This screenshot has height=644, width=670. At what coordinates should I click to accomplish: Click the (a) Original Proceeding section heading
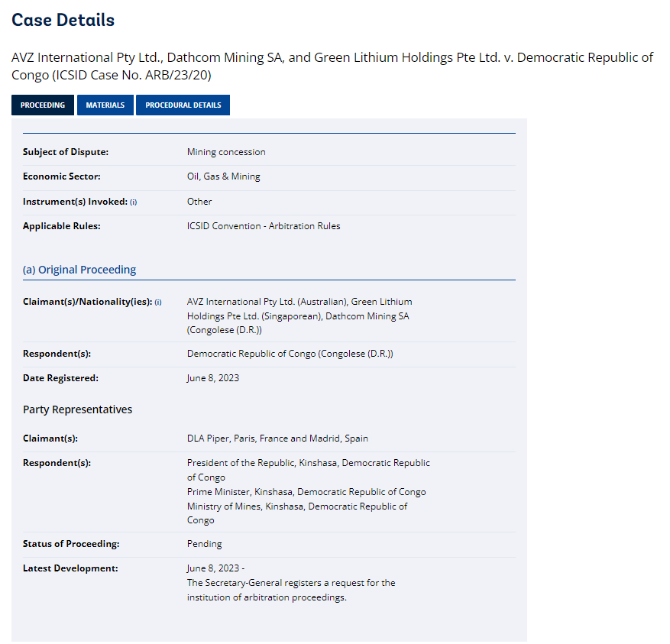79,270
